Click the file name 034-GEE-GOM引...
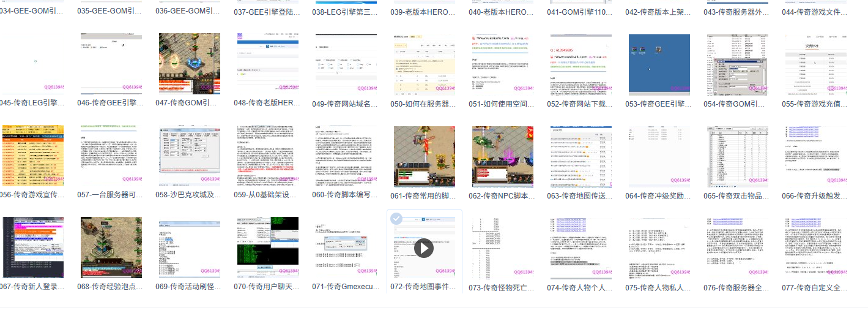 pyautogui.click(x=32, y=12)
